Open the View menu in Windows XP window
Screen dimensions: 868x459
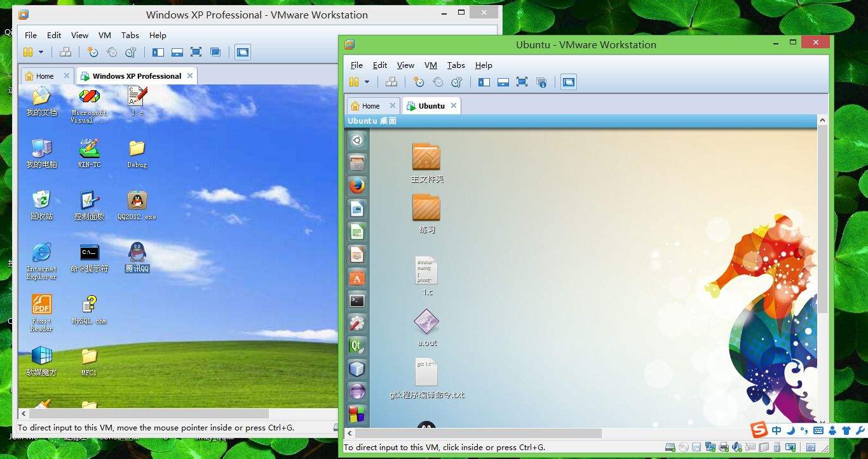pos(79,36)
